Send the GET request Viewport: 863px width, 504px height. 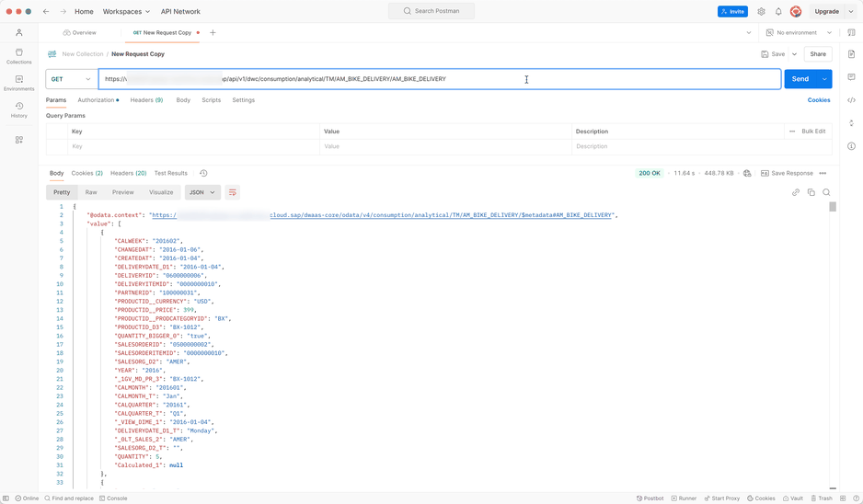coord(800,79)
